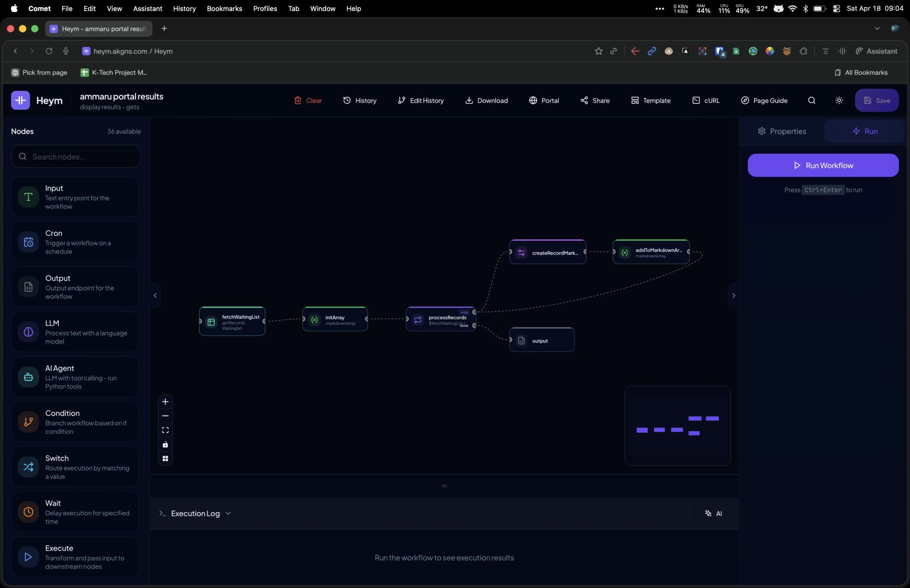Save the workflow
Screen dimensions: 910x588
876,100
